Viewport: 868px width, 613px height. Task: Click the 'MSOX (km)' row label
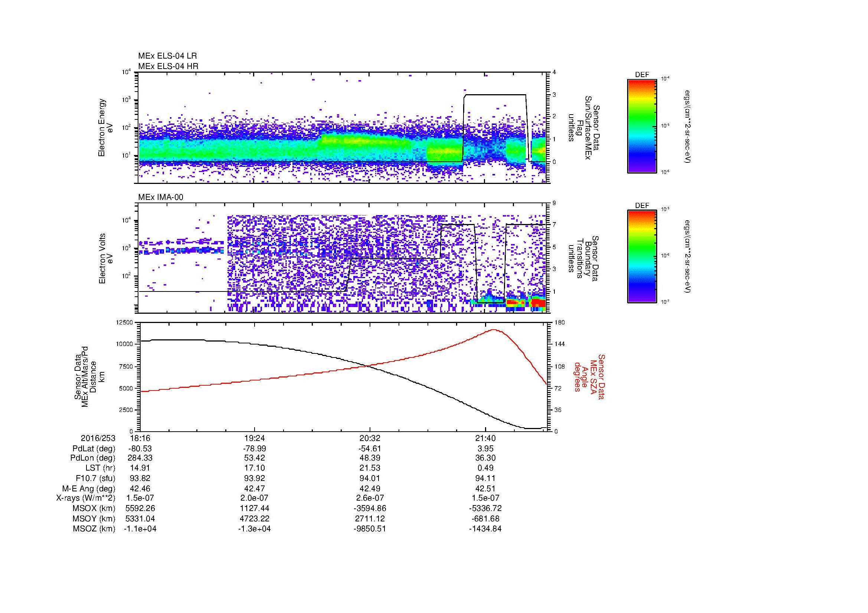(94, 508)
